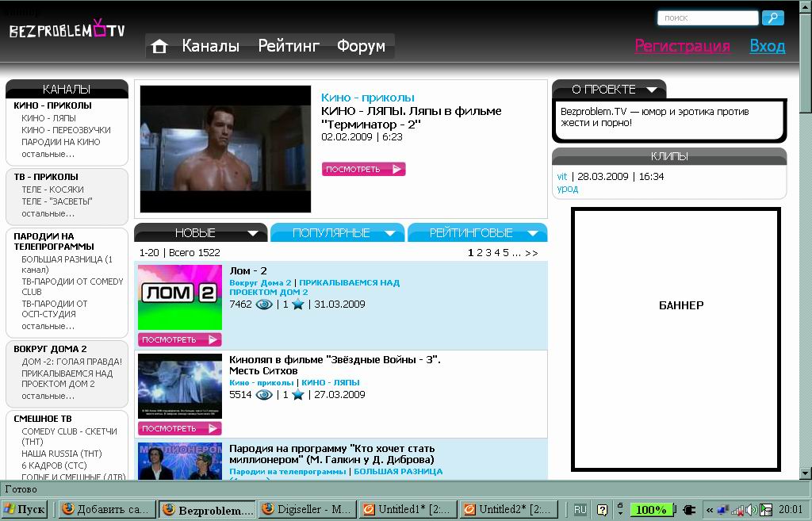Viewport: 812px width, 521px height.
Task: Click ПОСМОТРЕТЬ button under Лом 2 thumbnail
Action: (x=180, y=339)
